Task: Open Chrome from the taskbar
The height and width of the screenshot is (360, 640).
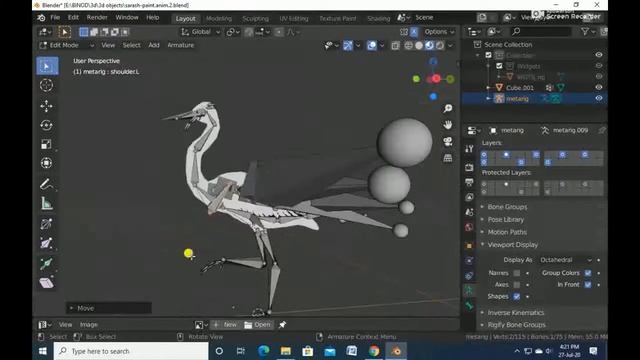Action: pos(373,351)
